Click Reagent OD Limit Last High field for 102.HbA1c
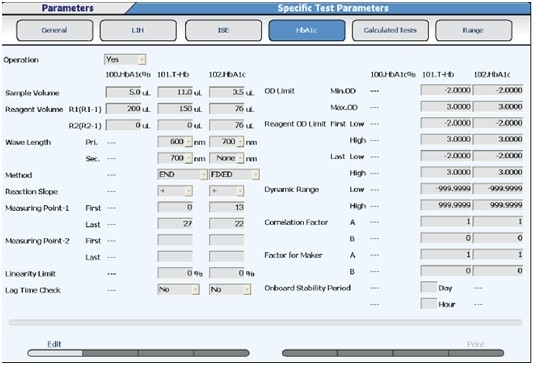 click(x=498, y=172)
